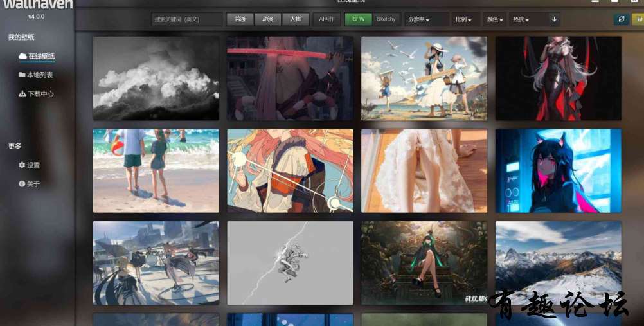Expand the 比例 ratio dropdown
Screen dimensions: 644x326
tap(466, 19)
